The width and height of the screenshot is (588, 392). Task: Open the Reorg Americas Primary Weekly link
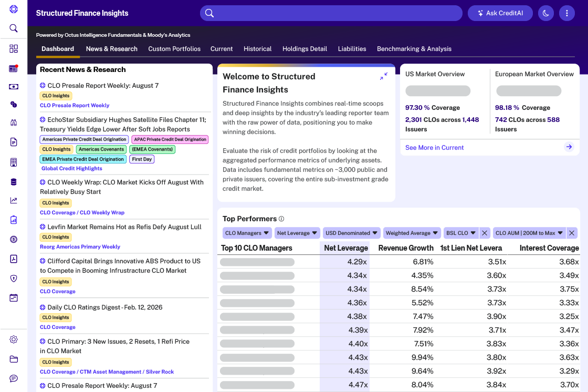pos(80,246)
